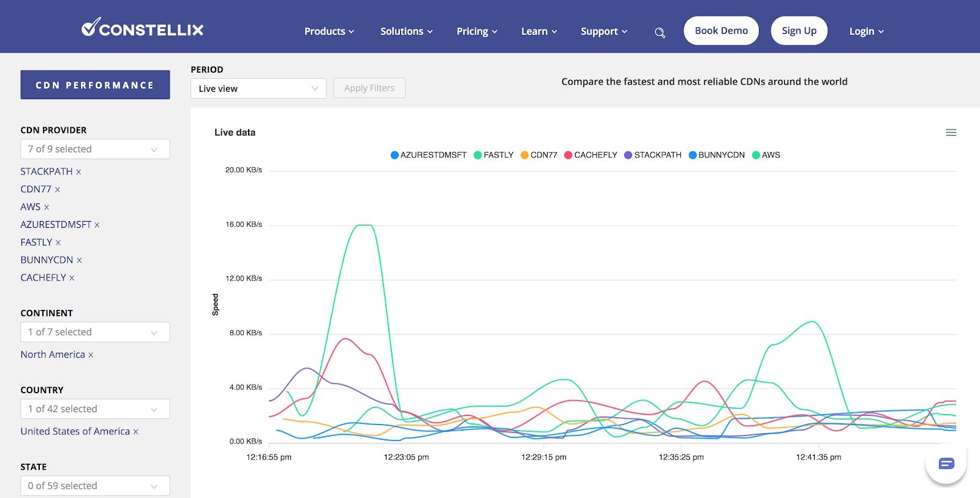Image resolution: width=980 pixels, height=498 pixels.
Task: Click the Apply Filters button
Action: (x=369, y=88)
